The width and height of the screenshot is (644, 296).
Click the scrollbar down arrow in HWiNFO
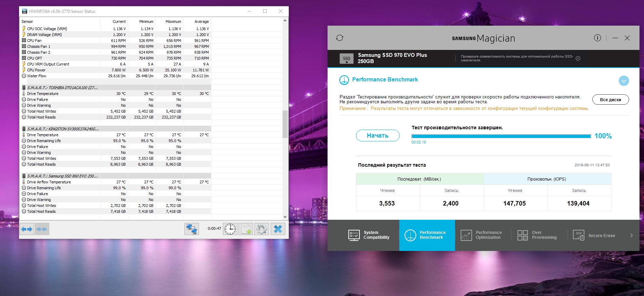coord(285,217)
